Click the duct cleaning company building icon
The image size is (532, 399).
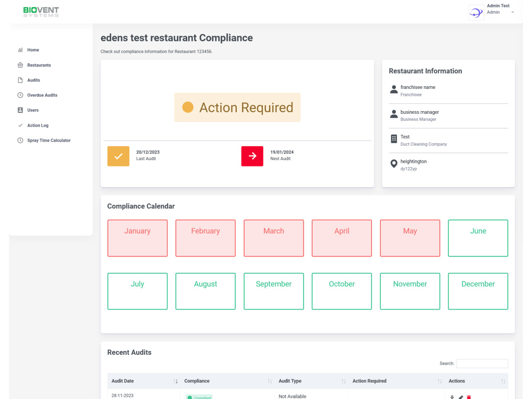point(394,139)
